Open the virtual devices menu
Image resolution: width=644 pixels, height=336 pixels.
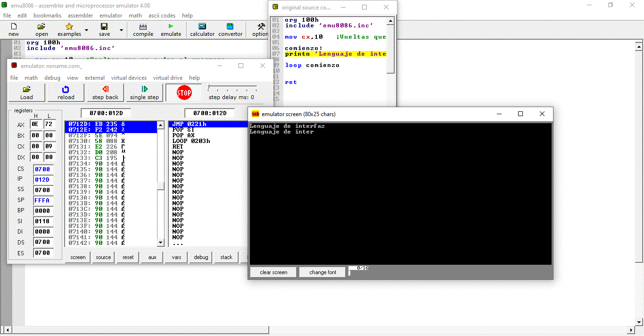(129, 78)
